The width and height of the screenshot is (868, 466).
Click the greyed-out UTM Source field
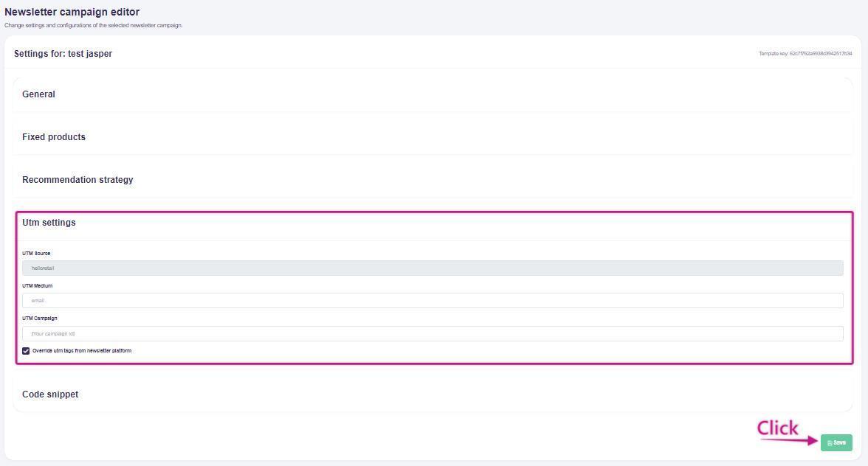pyautogui.click(x=433, y=268)
